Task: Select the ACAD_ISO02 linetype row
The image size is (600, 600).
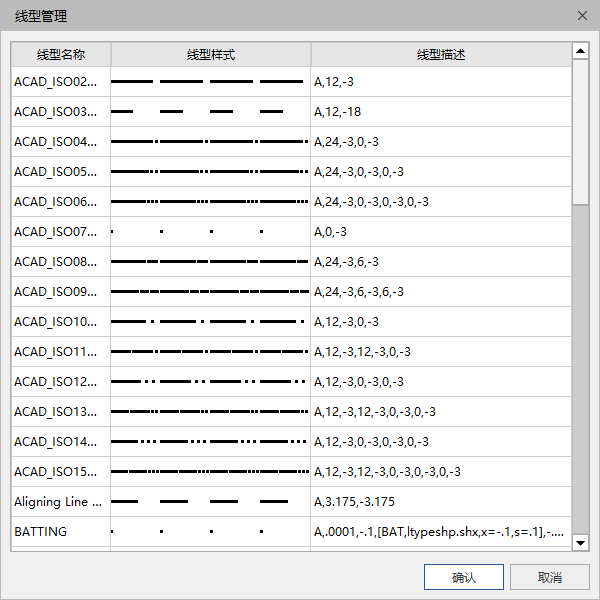Action: coord(291,82)
